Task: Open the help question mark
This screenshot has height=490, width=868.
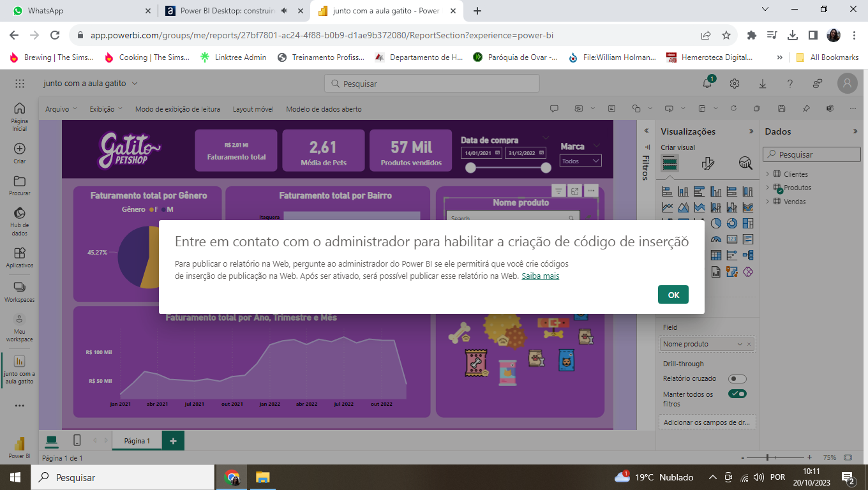Action: (x=789, y=84)
